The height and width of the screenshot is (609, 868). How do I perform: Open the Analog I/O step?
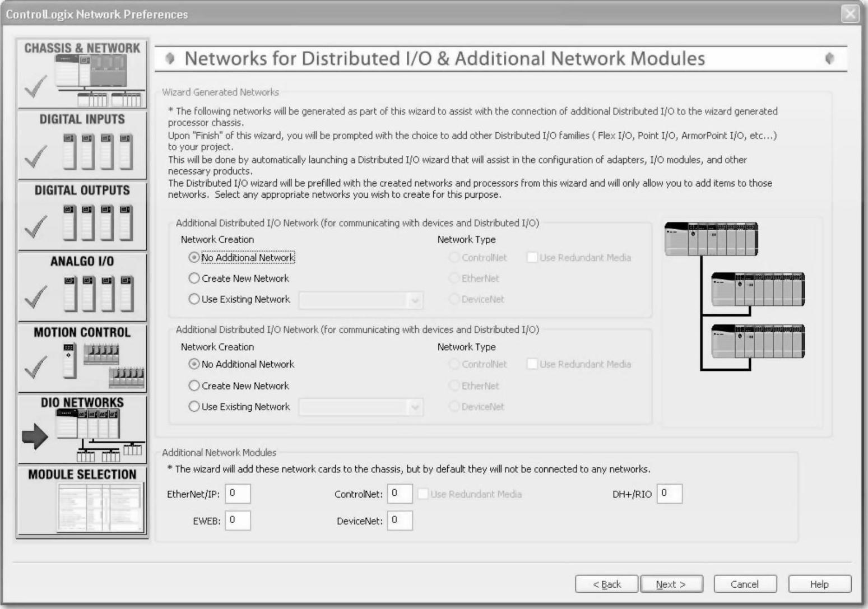(x=82, y=287)
